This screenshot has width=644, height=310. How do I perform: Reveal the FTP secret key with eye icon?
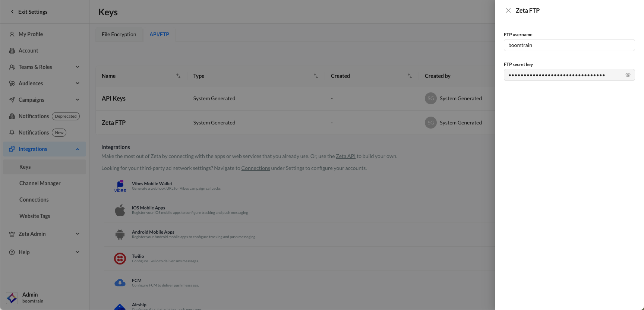(628, 75)
